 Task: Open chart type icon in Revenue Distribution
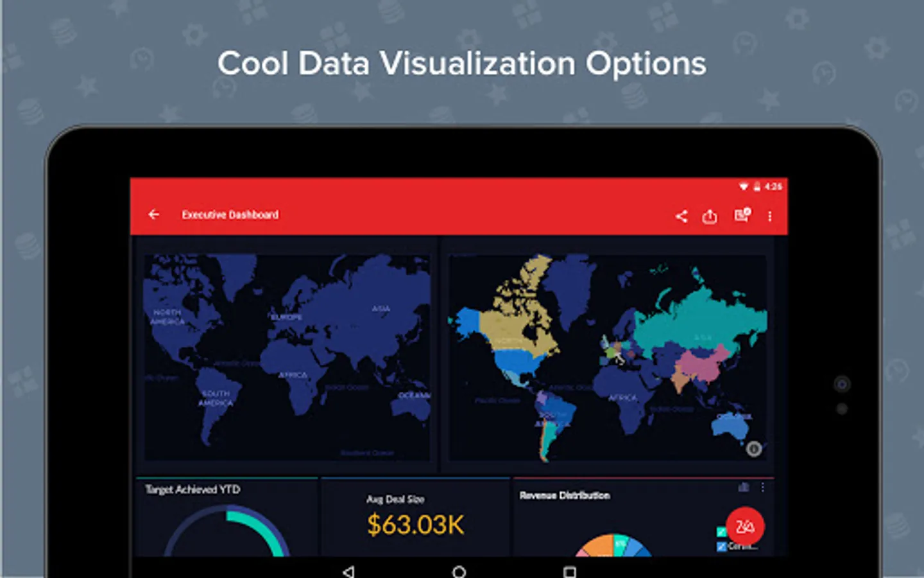(744, 487)
